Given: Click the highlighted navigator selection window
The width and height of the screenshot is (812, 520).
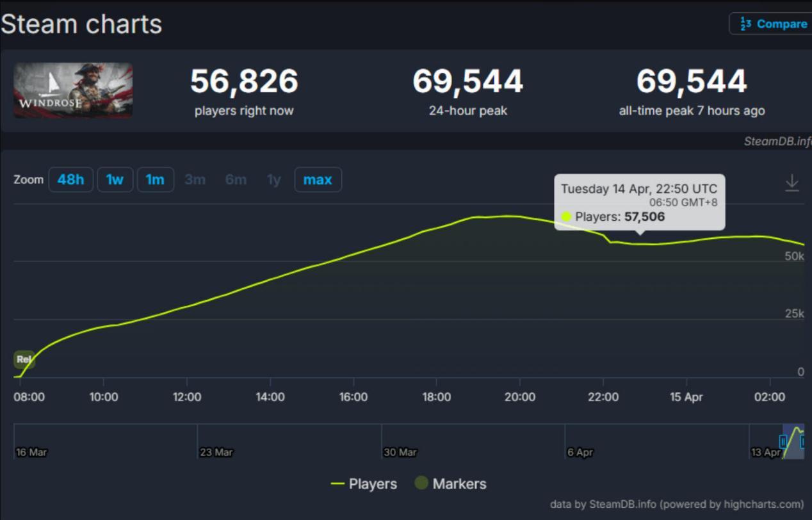Looking at the screenshot, I should tap(793, 441).
